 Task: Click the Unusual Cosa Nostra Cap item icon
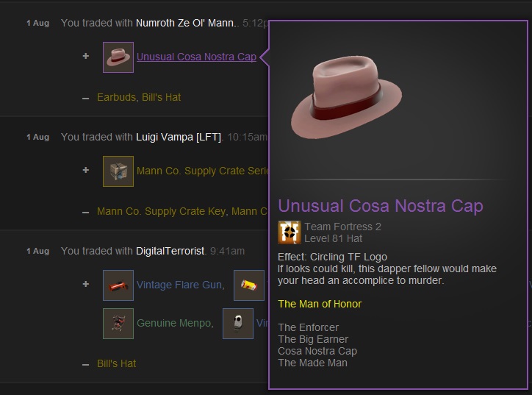(118, 57)
